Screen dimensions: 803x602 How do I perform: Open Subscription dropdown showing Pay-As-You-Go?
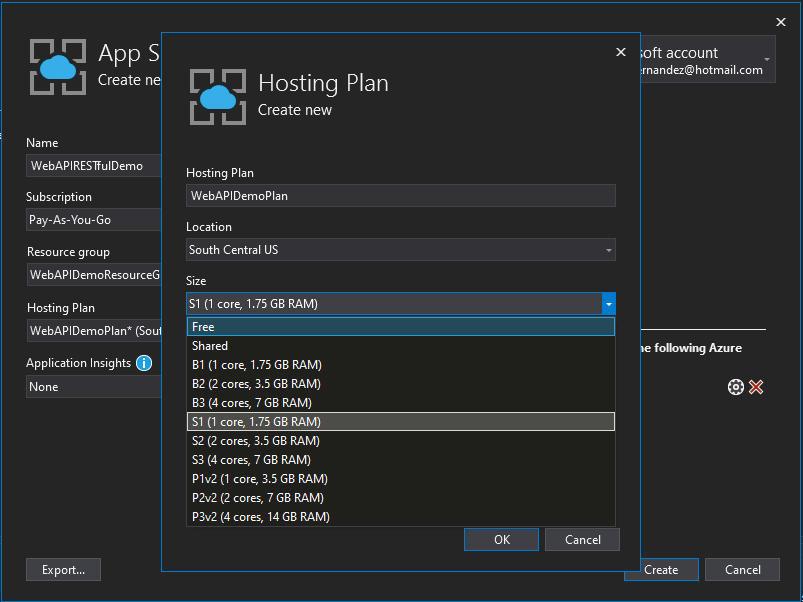tap(94, 220)
